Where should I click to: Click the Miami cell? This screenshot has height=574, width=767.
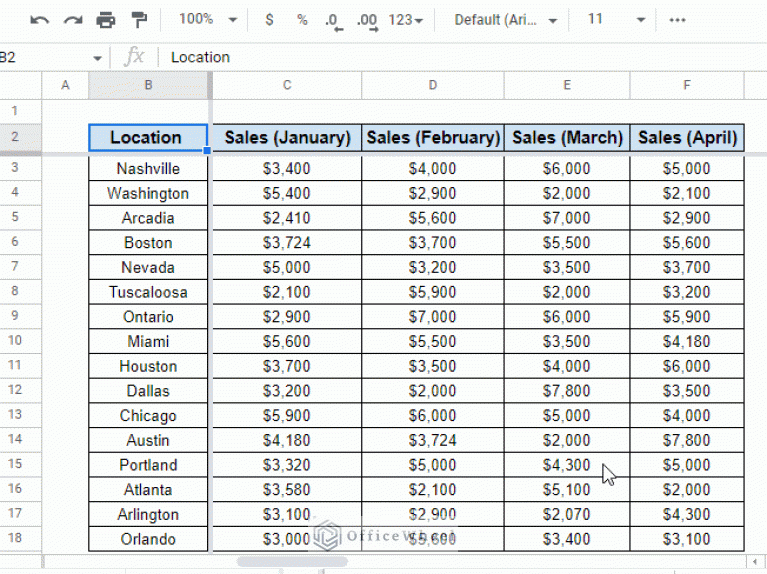(148, 341)
